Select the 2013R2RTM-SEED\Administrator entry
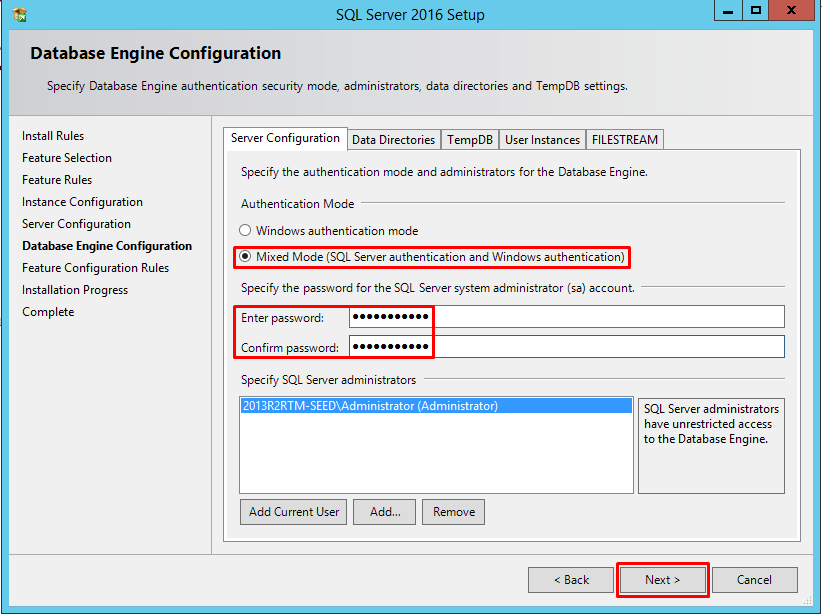 (x=370, y=406)
